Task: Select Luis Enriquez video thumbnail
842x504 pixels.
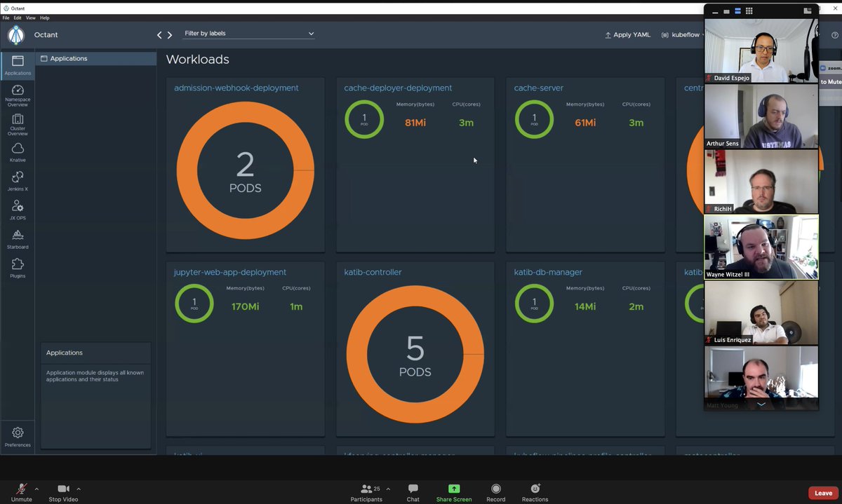Action: tap(761, 313)
